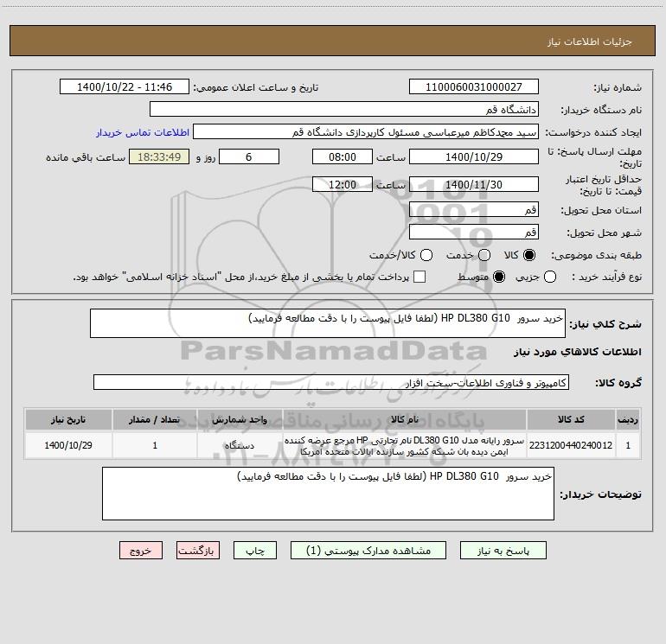Select the خدمت radio button
The image size is (666, 644).
(484, 255)
